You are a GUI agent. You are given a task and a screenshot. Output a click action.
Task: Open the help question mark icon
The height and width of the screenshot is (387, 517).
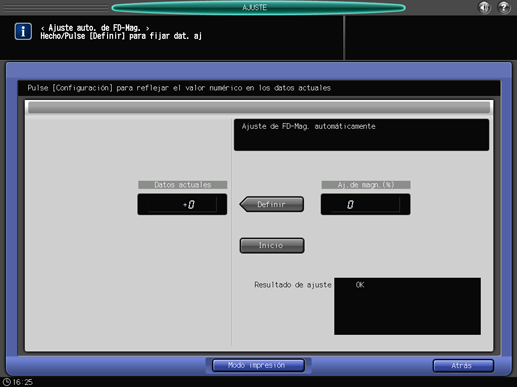click(504, 7)
